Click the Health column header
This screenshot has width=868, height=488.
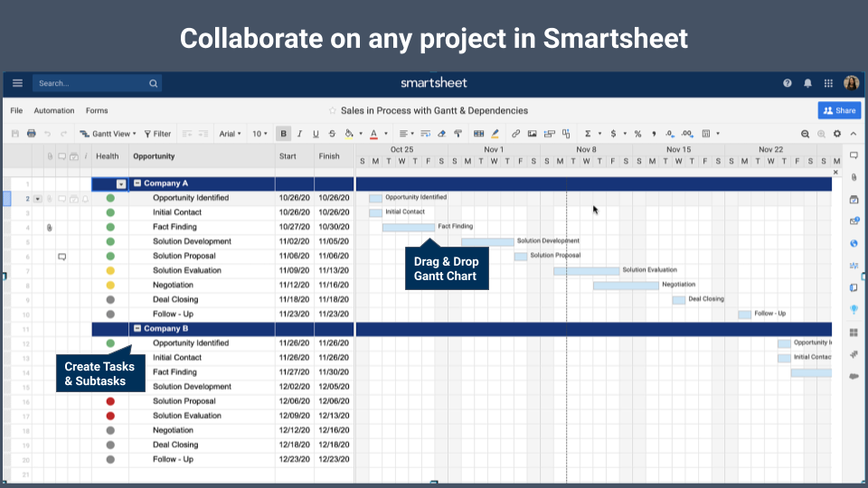click(110, 156)
